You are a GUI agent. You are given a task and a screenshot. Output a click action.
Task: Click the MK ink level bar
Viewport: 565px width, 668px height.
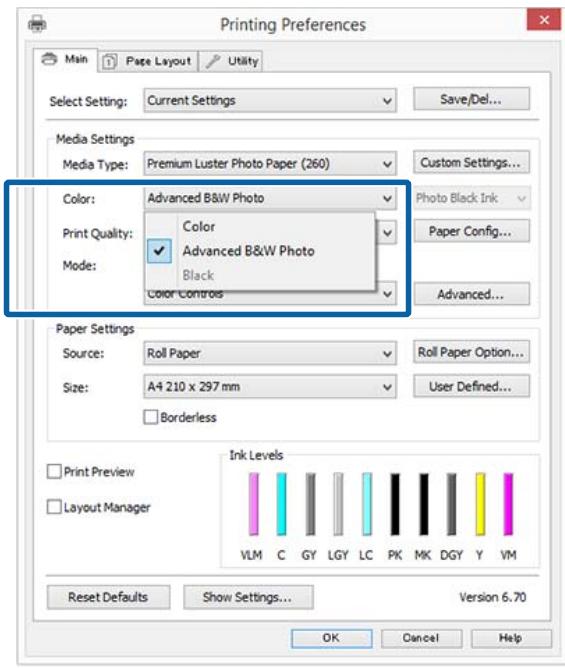tap(423, 504)
